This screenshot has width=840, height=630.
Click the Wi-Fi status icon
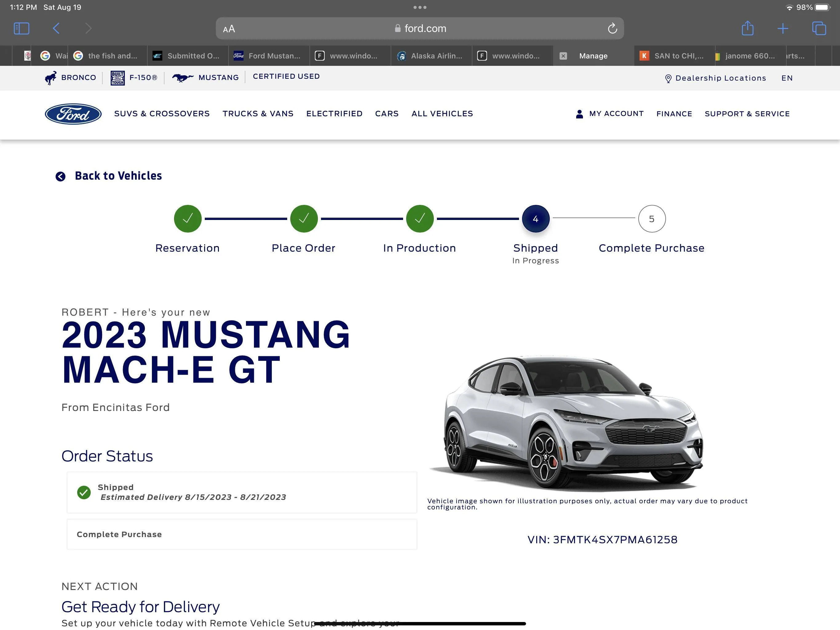[x=789, y=8]
